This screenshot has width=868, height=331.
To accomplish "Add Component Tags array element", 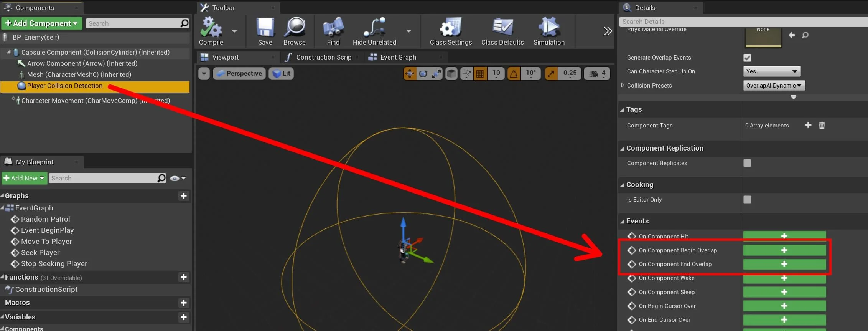I will point(808,125).
